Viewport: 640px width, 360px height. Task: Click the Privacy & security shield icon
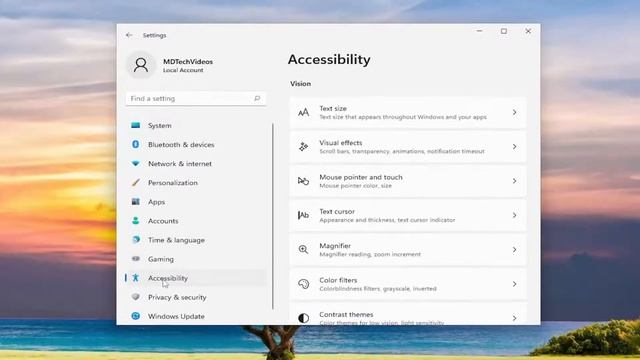point(136,297)
